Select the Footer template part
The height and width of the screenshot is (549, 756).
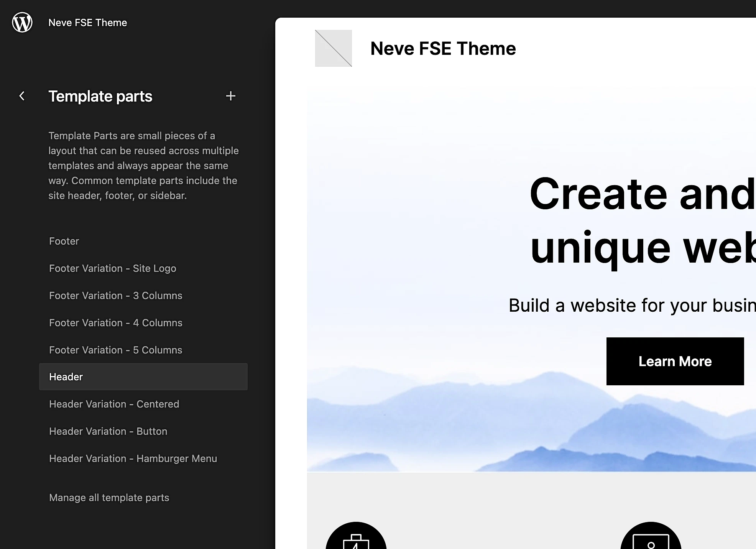(x=63, y=241)
